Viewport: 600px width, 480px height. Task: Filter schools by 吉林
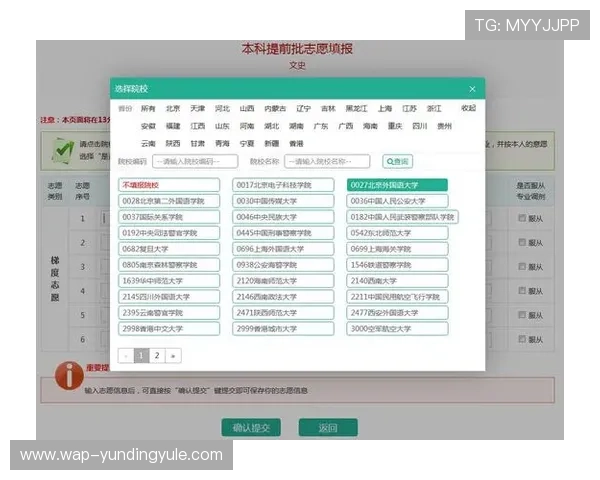click(328, 109)
